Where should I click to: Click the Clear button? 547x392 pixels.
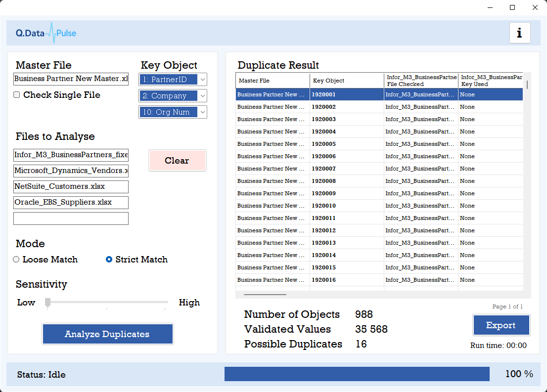click(177, 161)
